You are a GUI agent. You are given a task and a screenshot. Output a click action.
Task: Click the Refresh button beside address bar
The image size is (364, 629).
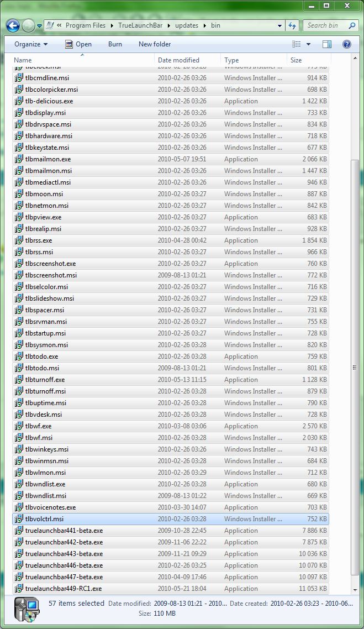(292, 25)
